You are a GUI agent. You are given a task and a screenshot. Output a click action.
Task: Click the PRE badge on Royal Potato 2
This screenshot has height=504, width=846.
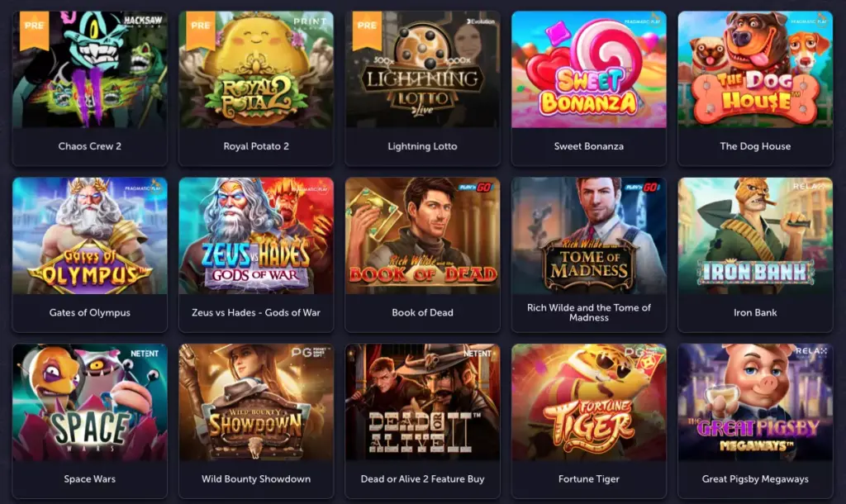click(x=200, y=29)
